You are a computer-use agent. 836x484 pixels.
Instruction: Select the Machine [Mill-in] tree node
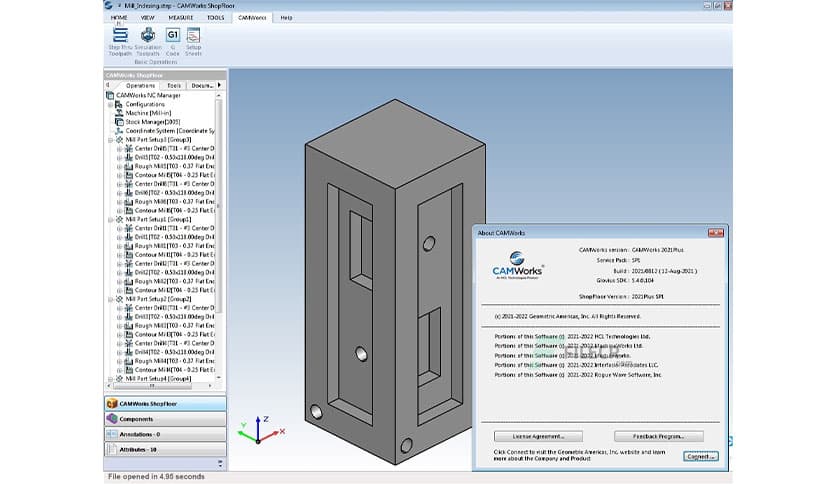[x=150, y=113]
